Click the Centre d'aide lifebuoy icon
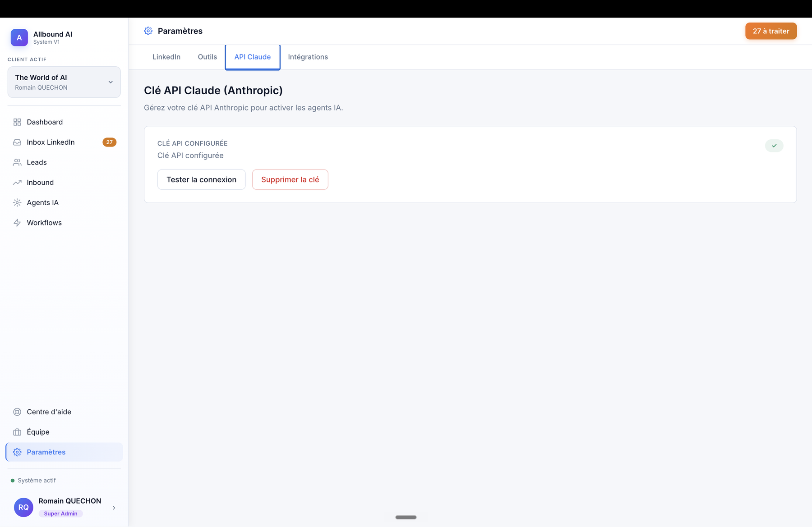 point(17,412)
